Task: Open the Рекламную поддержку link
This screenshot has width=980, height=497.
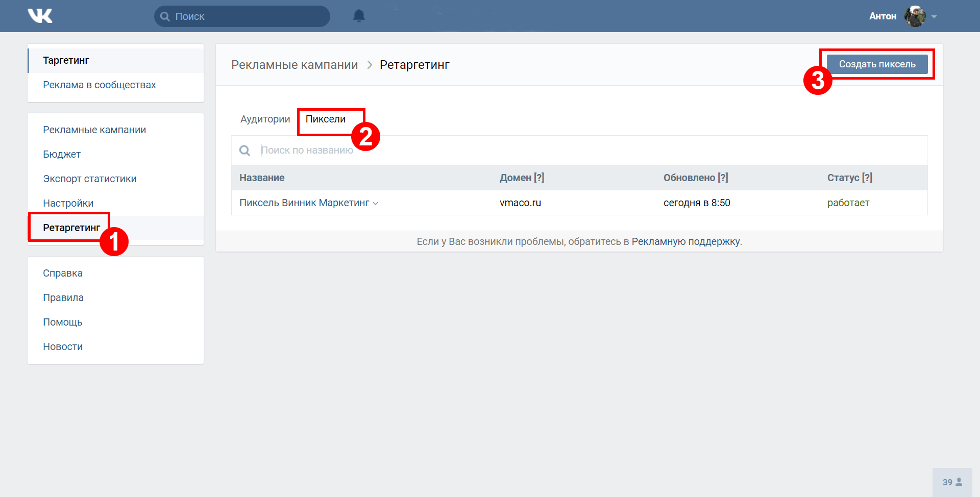Action: coord(685,241)
